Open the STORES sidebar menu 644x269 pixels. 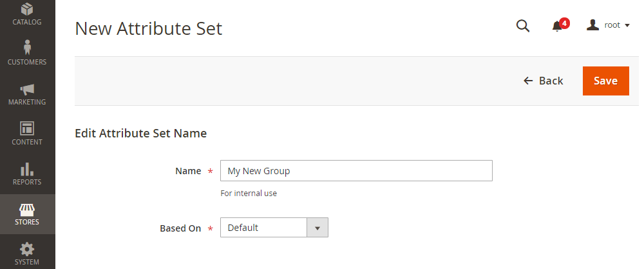tap(28, 214)
